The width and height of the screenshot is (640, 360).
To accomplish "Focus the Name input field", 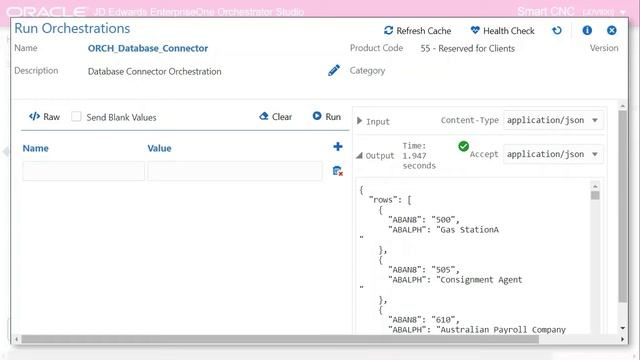I will tap(83, 171).
